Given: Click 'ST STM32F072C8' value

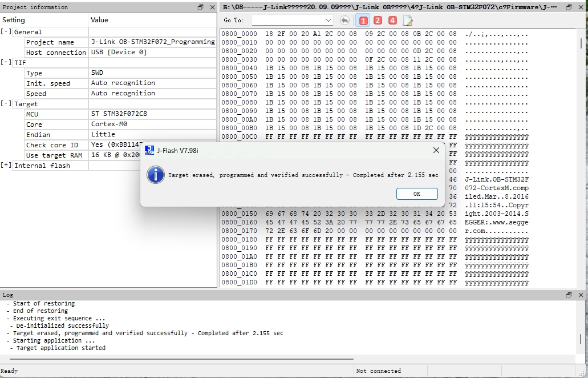Looking at the screenshot, I should coord(119,114).
